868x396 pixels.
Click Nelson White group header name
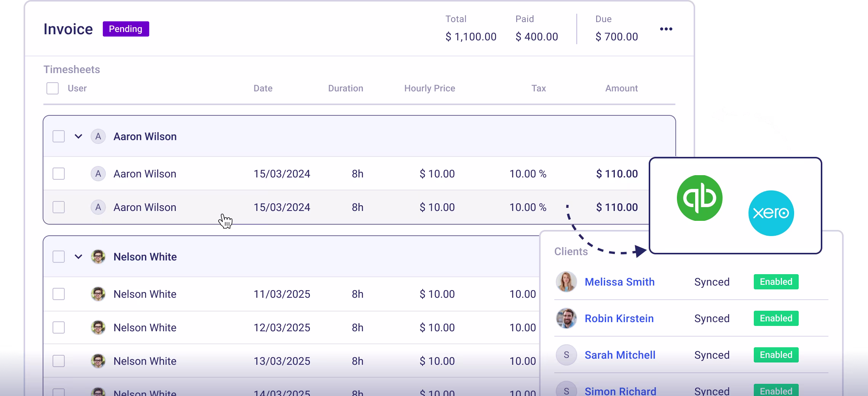tap(145, 257)
